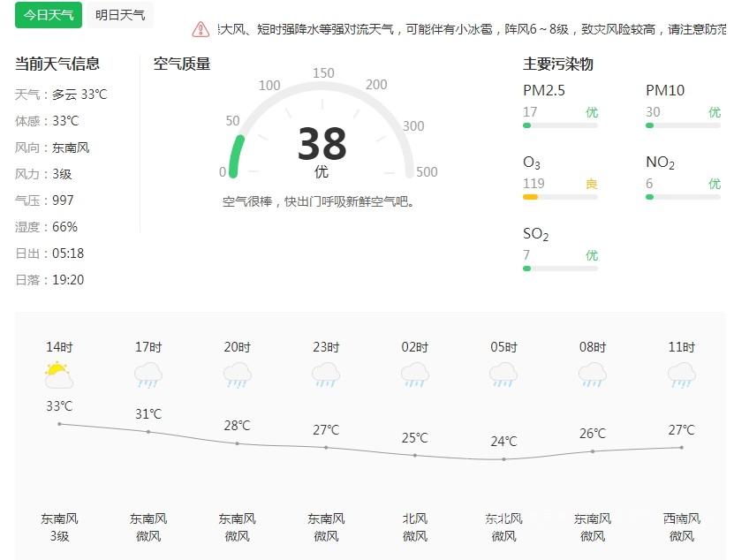The image size is (734, 560).
Task: Click the 日出：05:18 line
Action: pyautogui.click(x=49, y=254)
